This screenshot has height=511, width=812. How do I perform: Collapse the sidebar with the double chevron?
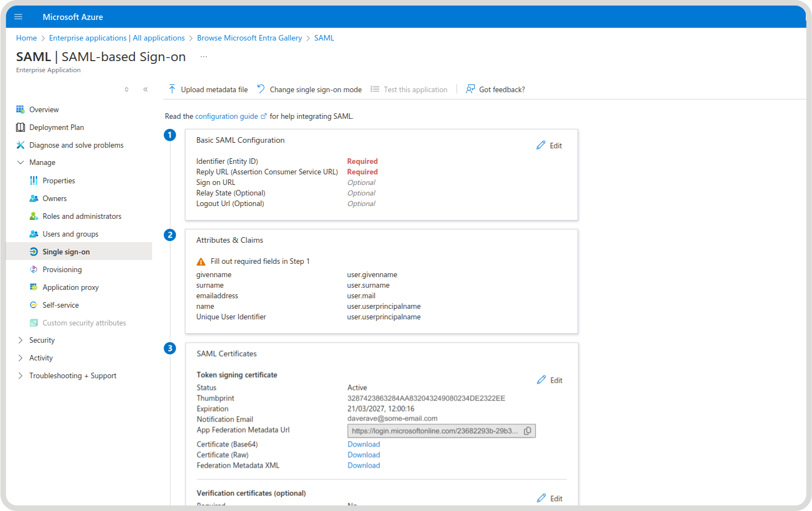click(146, 89)
